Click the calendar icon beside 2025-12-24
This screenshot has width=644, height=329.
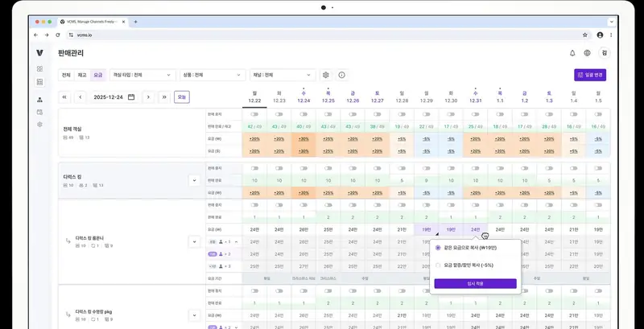tap(131, 97)
